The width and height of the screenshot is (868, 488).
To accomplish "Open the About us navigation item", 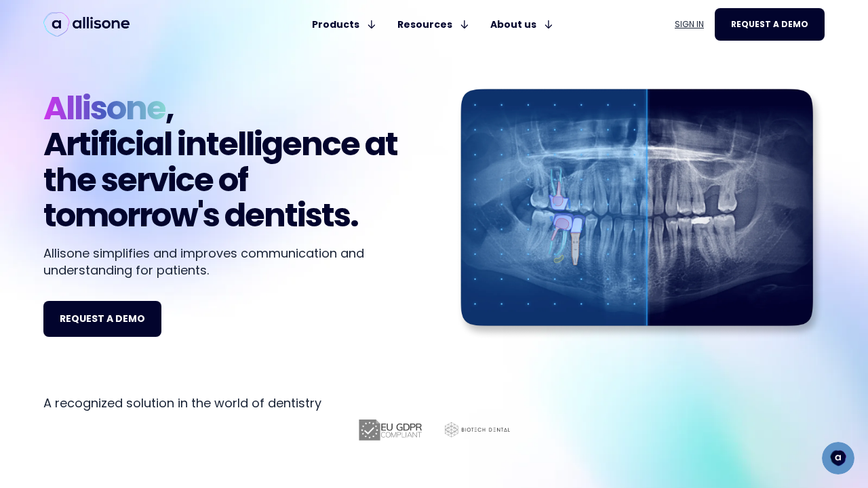I will 513,24.
